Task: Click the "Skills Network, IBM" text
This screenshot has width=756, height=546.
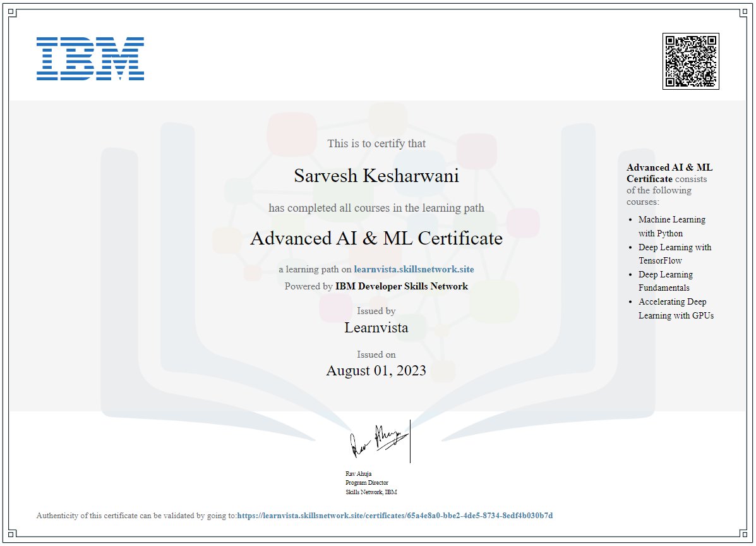Action: [371, 492]
